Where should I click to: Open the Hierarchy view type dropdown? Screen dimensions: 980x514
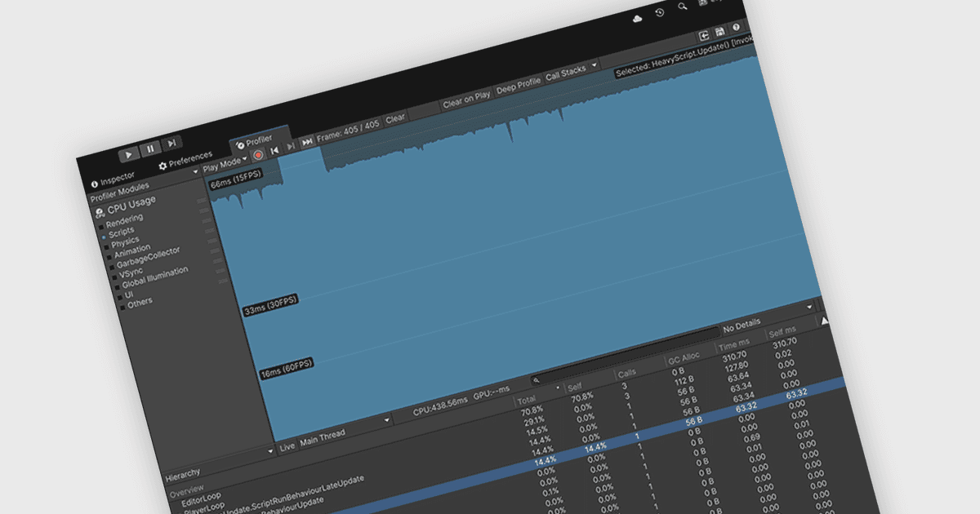coord(219,463)
